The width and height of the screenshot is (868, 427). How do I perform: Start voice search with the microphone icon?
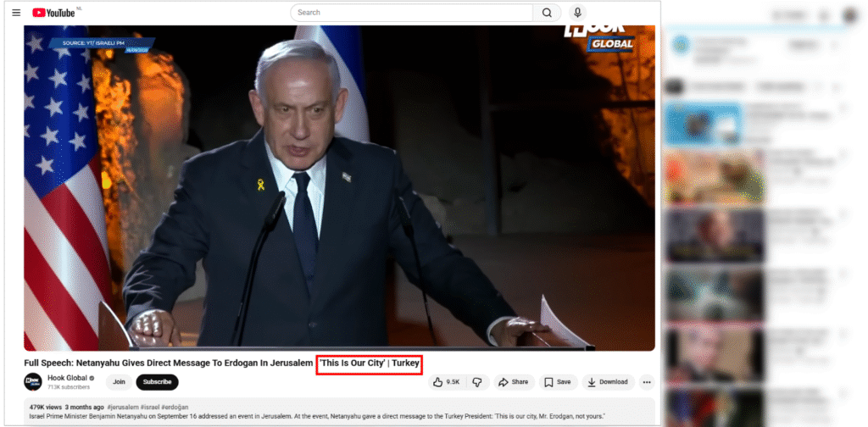click(x=577, y=13)
